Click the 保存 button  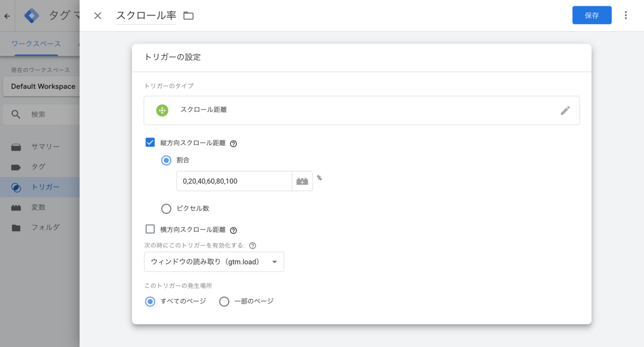pyautogui.click(x=592, y=16)
